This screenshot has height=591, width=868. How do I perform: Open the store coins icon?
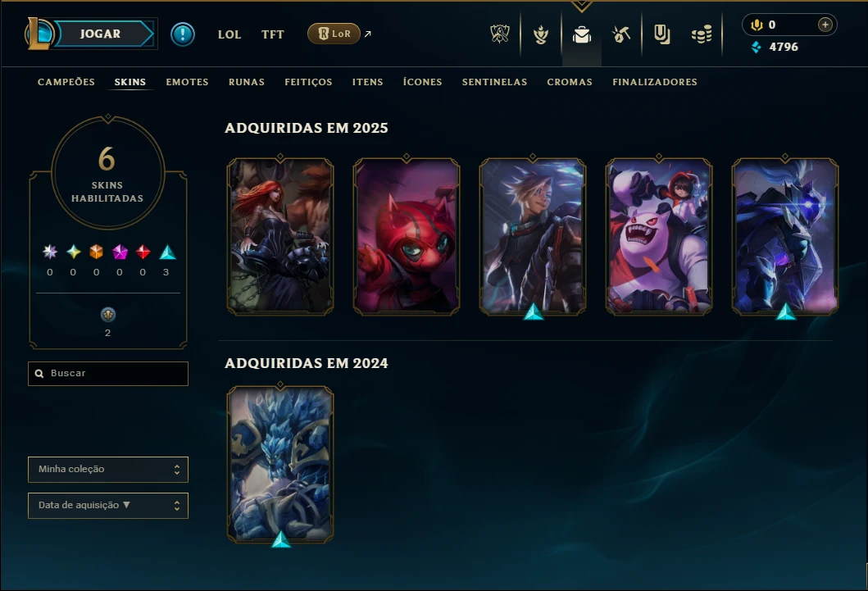point(702,34)
